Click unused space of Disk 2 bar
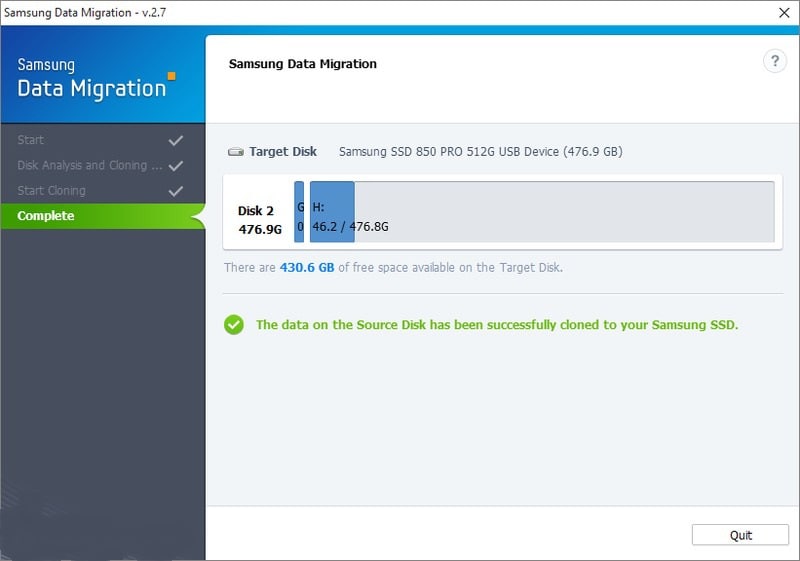 (564, 212)
